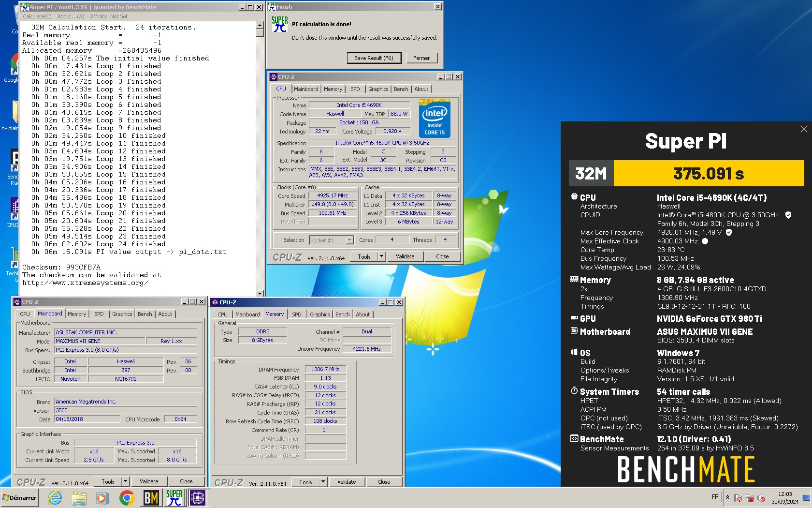Switch to Memory tab in top CPU-Z window
The width and height of the screenshot is (812, 508).
click(333, 89)
